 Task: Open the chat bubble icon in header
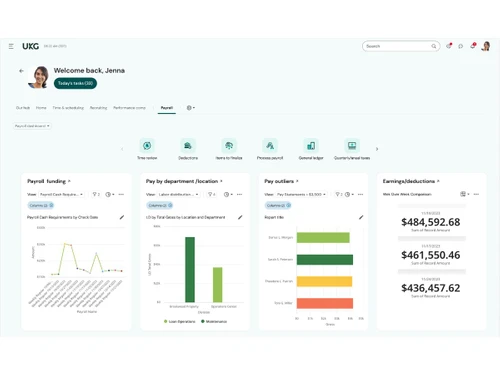pos(461,46)
